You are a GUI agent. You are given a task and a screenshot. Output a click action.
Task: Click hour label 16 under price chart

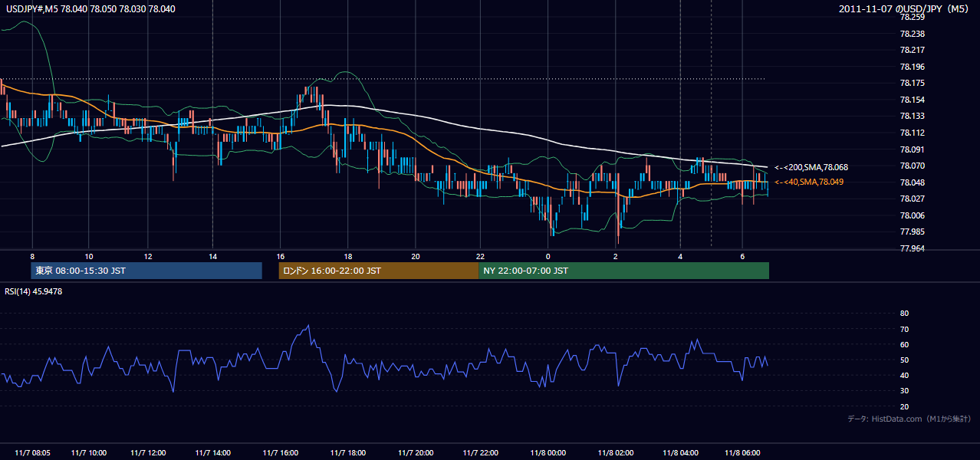tap(281, 256)
